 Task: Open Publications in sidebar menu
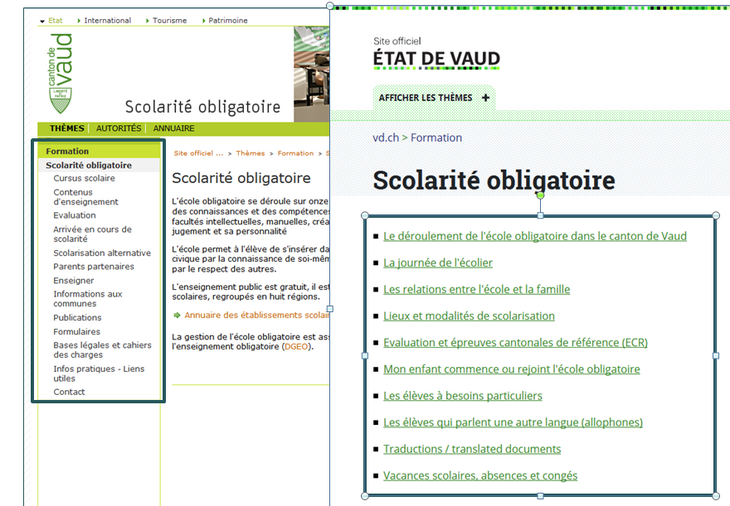[x=77, y=318]
